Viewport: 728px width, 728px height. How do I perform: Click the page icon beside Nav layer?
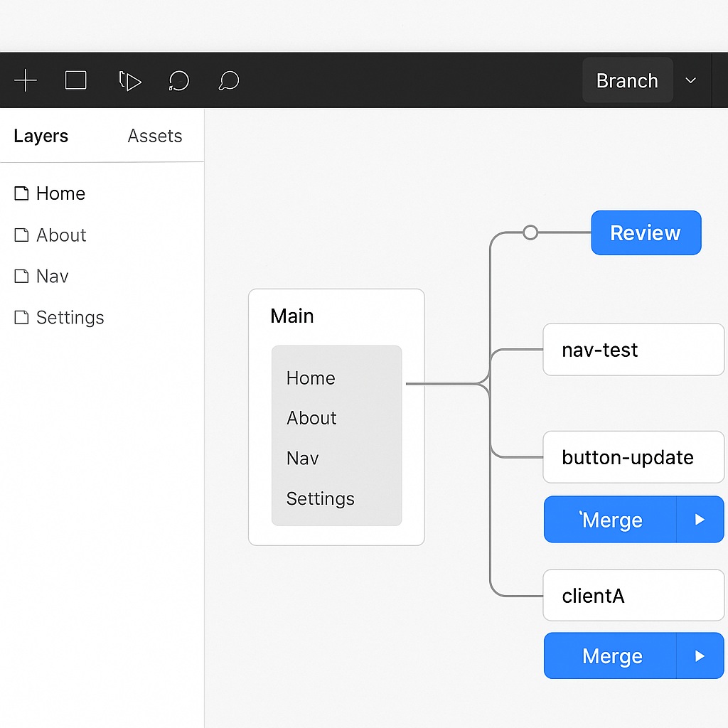[21, 276]
